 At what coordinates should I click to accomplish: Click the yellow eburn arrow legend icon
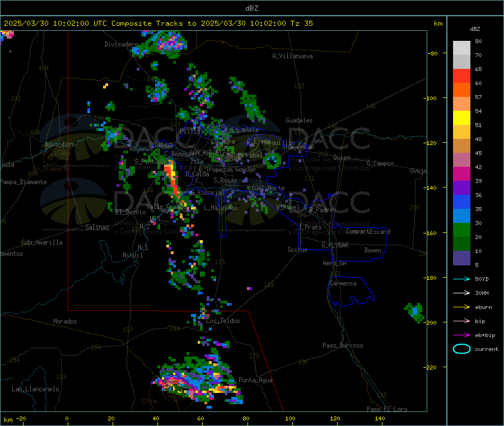pyautogui.click(x=461, y=307)
